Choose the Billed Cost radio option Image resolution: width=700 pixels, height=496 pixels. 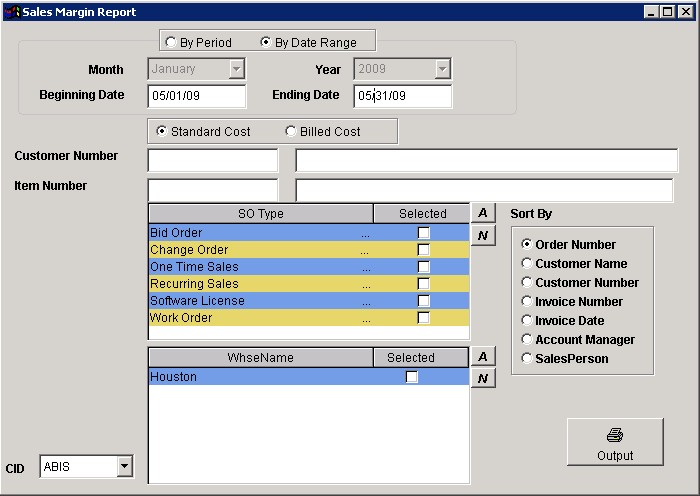pos(292,132)
